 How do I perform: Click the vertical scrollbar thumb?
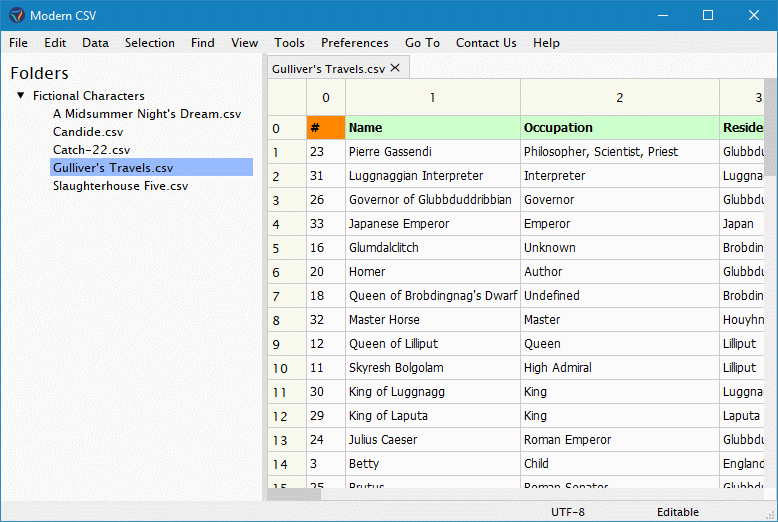coord(771,127)
